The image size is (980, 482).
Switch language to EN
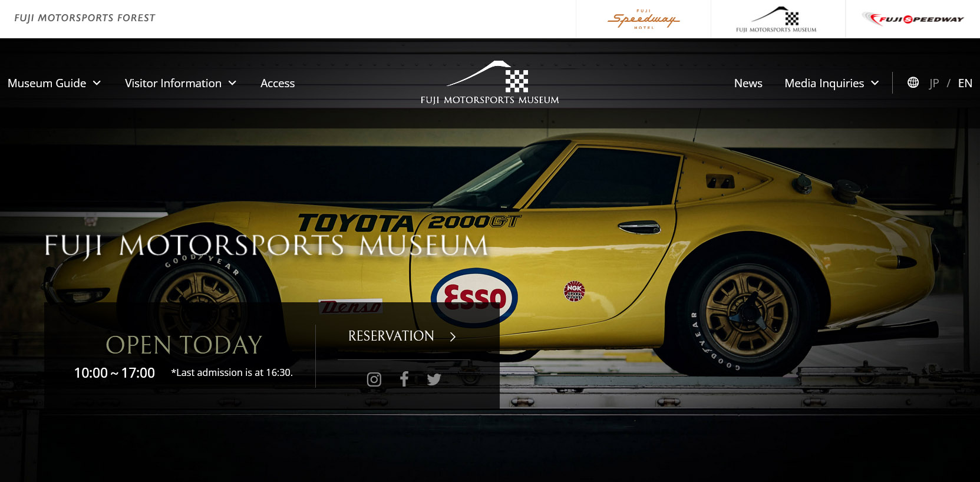[x=965, y=83]
